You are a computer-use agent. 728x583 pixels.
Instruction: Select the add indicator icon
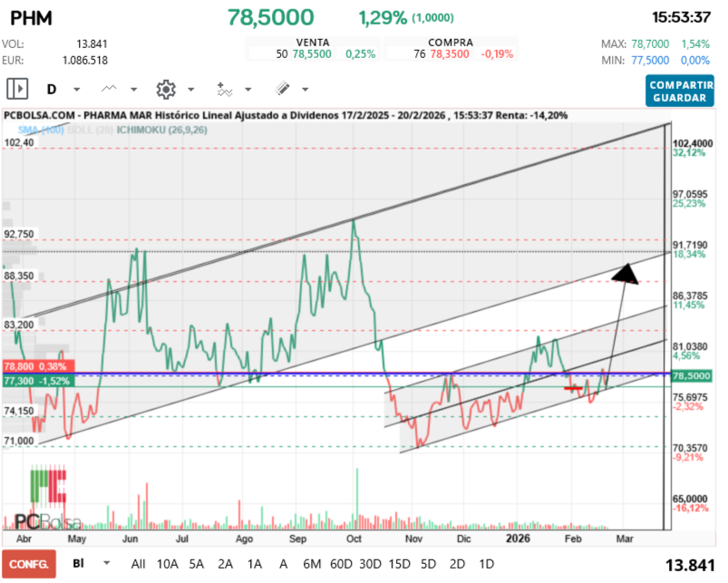(x=224, y=89)
